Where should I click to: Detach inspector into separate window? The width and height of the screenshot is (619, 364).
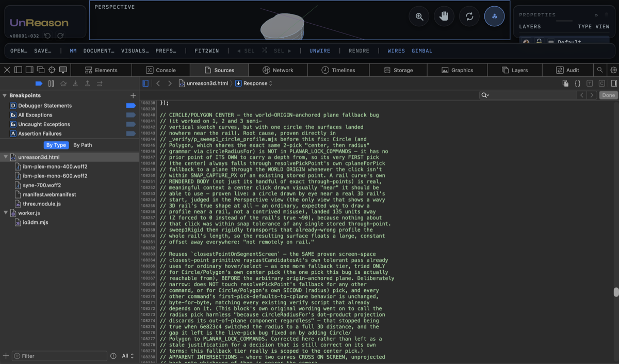click(41, 70)
